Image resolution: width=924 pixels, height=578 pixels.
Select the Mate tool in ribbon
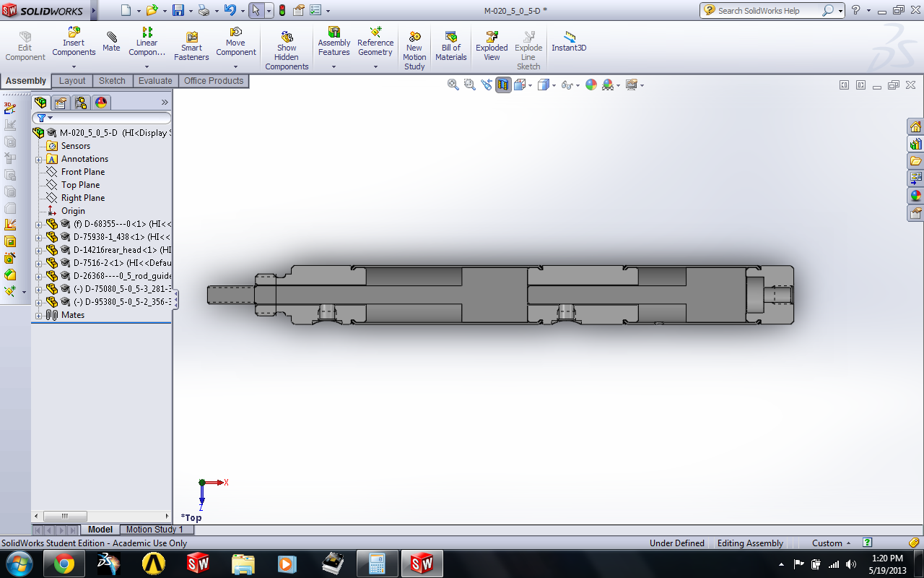coord(111,42)
